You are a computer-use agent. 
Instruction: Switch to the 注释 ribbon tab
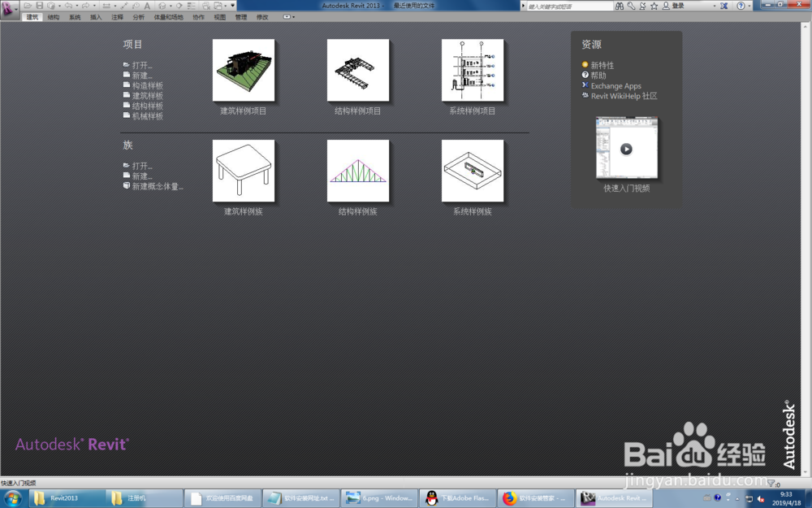[118, 17]
